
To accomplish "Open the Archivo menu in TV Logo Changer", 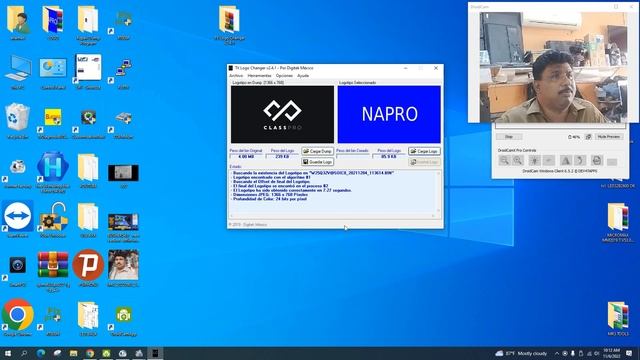I will pyautogui.click(x=236, y=76).
